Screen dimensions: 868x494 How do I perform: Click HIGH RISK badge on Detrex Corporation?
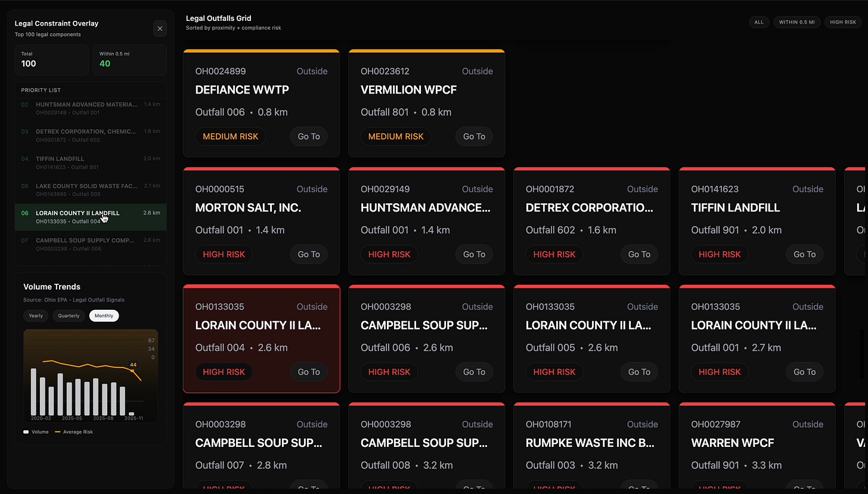[554, 254]
